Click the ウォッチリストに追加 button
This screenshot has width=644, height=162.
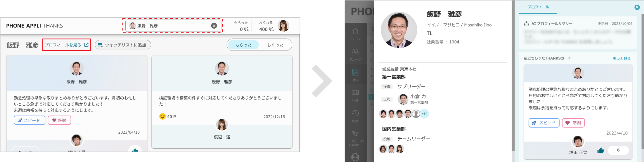click(x=123, y=45)
